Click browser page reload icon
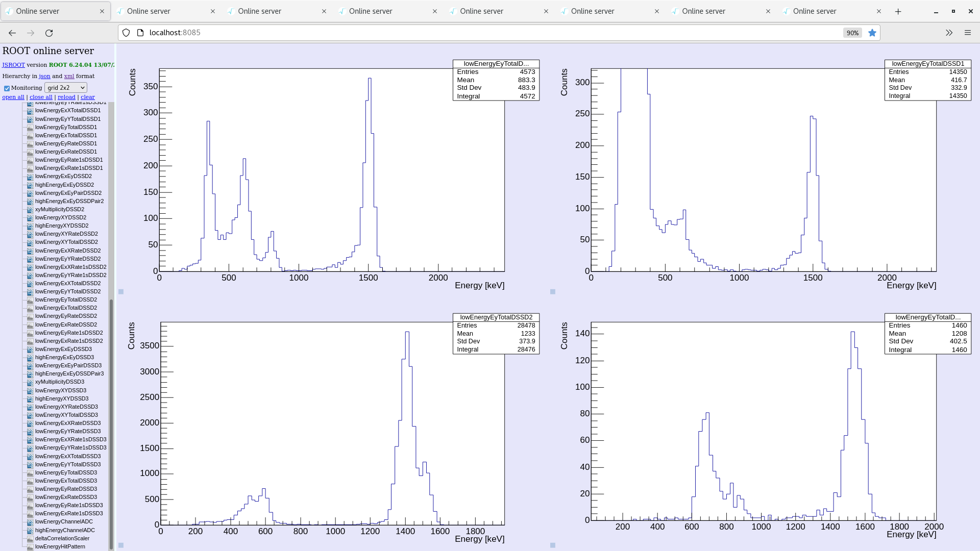Screen dimensions: 980x551 pyautogui.click(x=49, y=33)
